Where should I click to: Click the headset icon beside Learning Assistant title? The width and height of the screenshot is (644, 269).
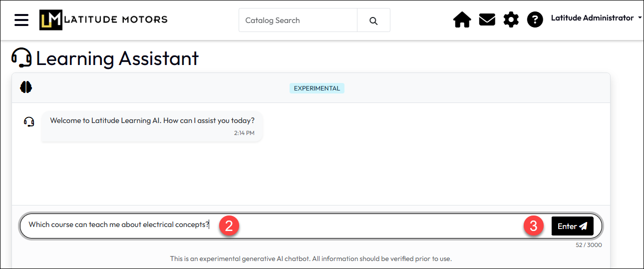[21, 58]
